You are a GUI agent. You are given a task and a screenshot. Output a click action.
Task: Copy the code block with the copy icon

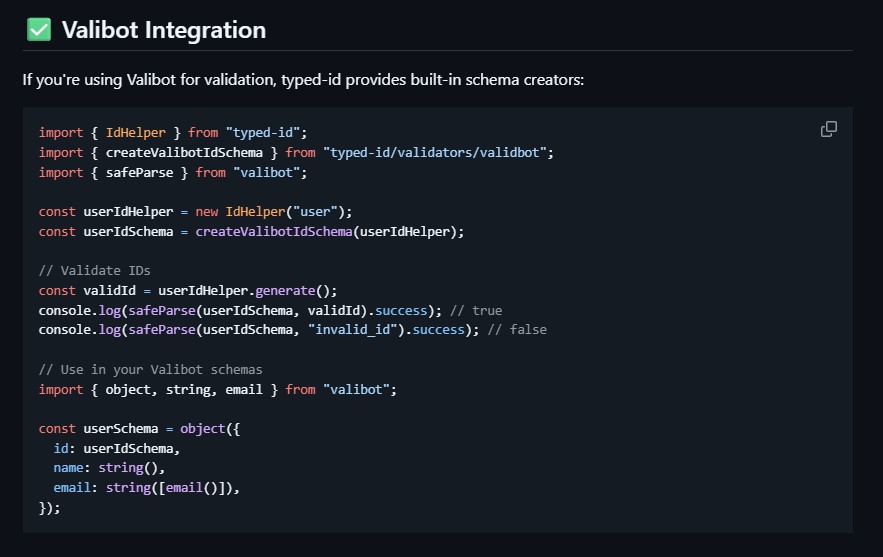pyautogui.click(x=828, y=130)
